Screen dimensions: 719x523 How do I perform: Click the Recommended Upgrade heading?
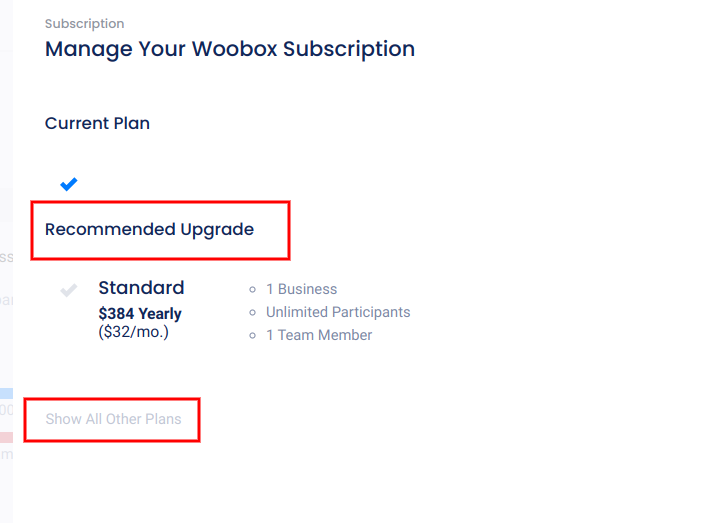tap(149, 230)
